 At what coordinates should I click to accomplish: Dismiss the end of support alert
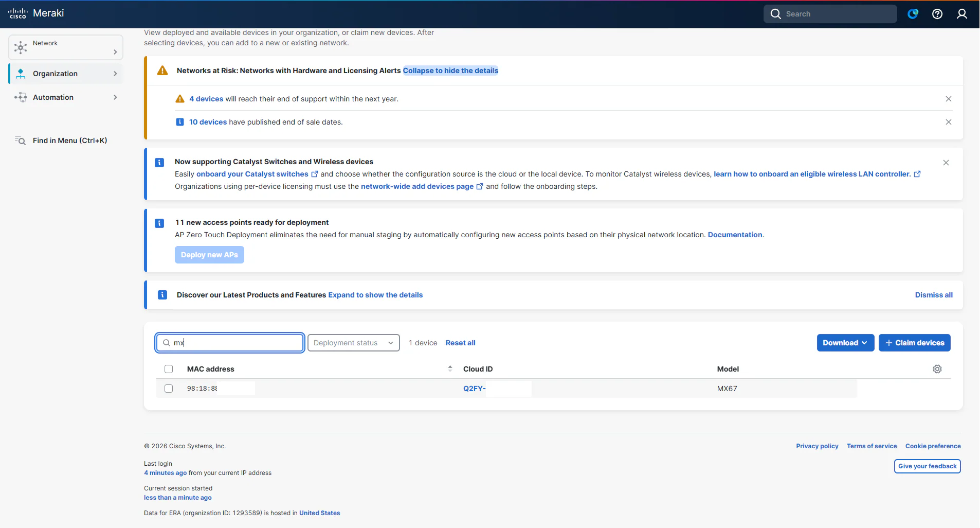[949, 99]
